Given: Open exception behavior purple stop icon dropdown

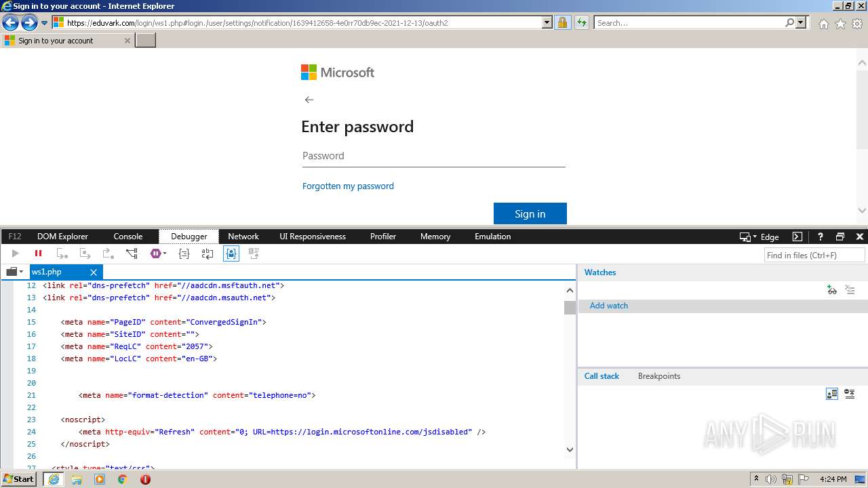Looking at the screenshot, I should 158,253.
